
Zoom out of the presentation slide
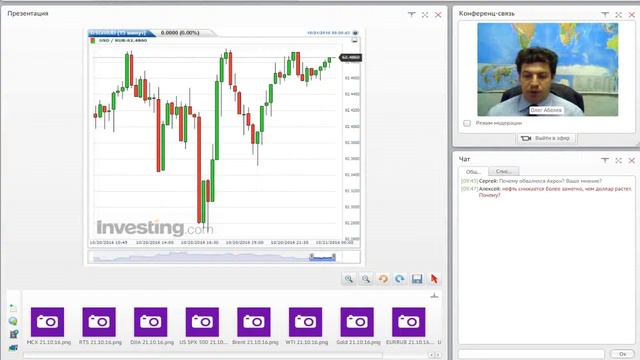pos(366,279)
